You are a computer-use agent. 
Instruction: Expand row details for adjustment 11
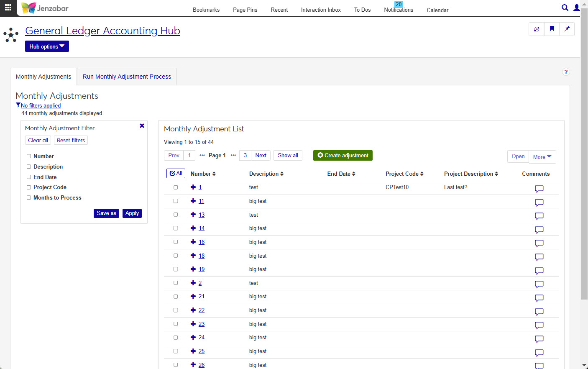click(193, 201)
